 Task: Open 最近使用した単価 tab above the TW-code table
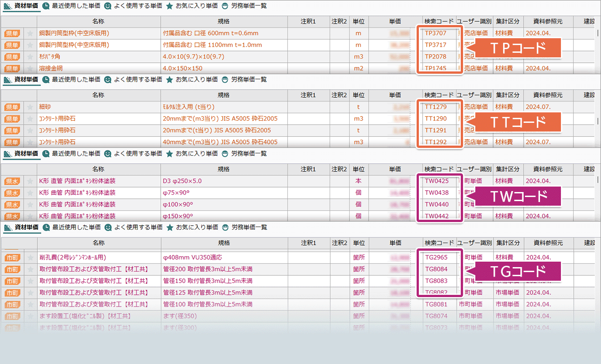71,154
